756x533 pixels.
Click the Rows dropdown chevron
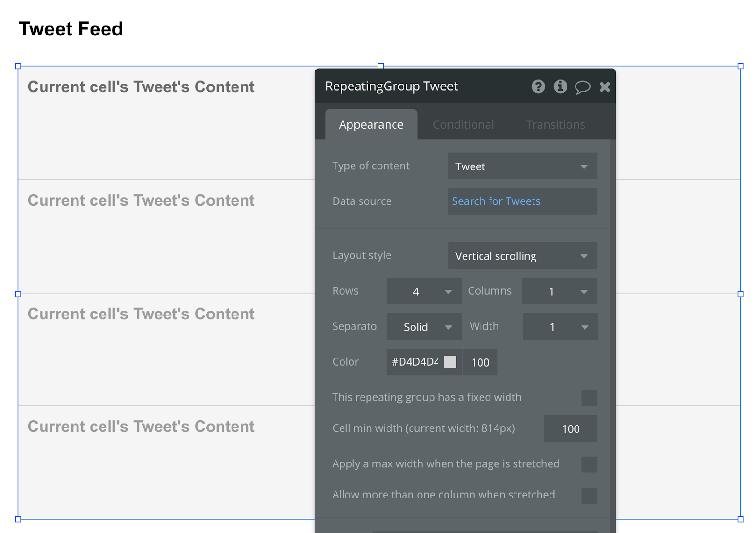click(x=448, y=291)
